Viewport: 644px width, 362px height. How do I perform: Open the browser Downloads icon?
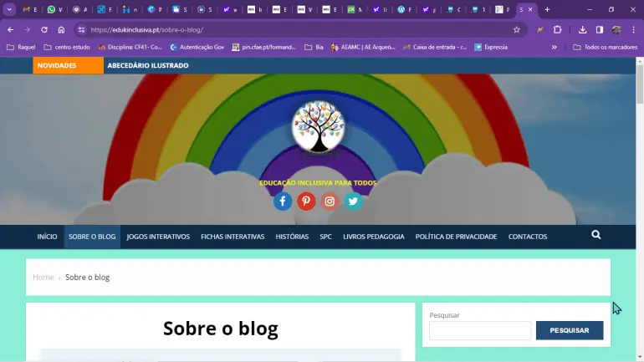click(582, 29)
